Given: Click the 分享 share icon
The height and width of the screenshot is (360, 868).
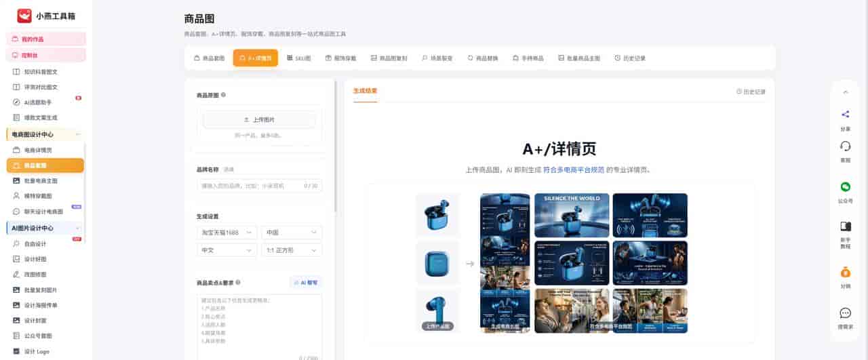Looking at the screenshot, I should pos(845,114).
